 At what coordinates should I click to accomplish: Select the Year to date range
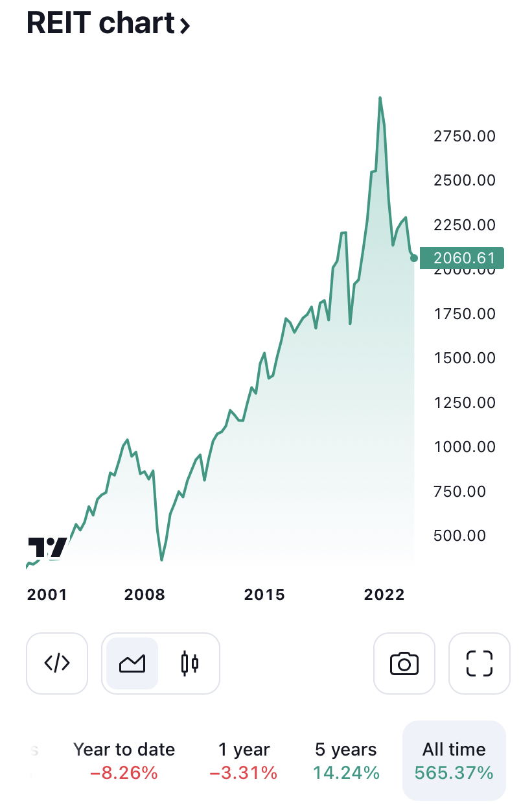pos(124,761)
